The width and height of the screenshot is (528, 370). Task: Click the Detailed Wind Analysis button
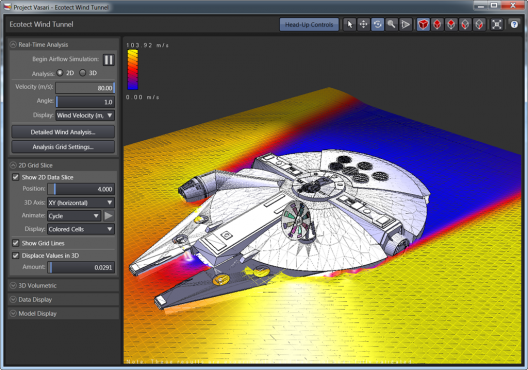tap(63, 132)
